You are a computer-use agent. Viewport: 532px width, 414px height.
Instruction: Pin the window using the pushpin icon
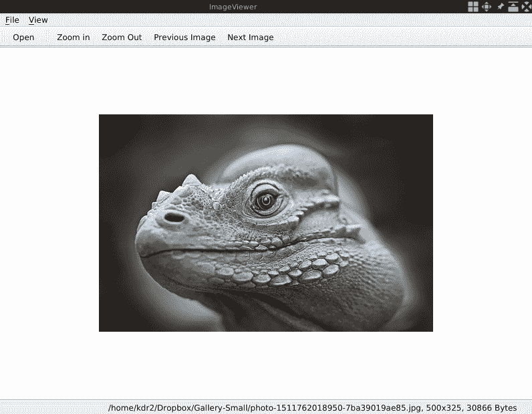coord(500,7)
